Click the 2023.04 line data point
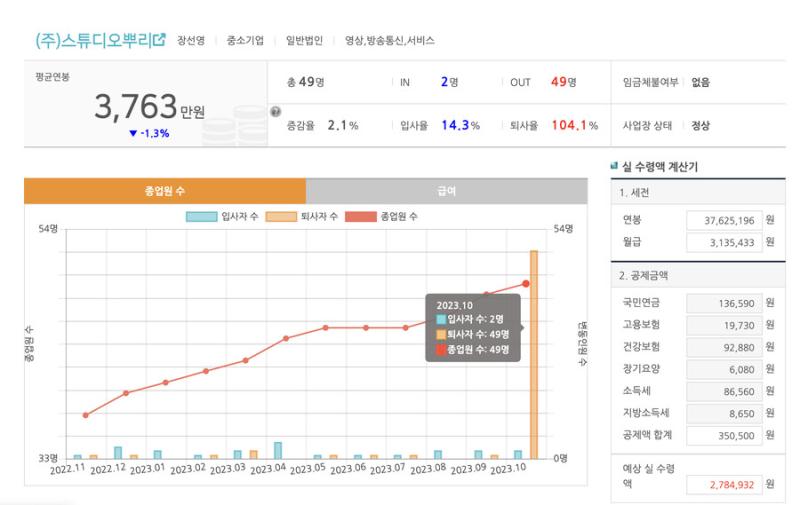 click(x=286, y=338)
